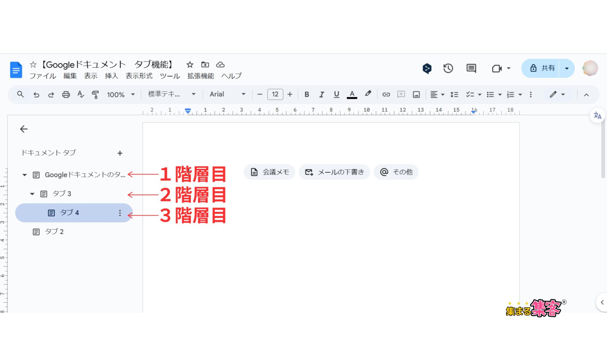Click the bulleted list icon
The height and width of the screenshot is (364, 607).
490,94
